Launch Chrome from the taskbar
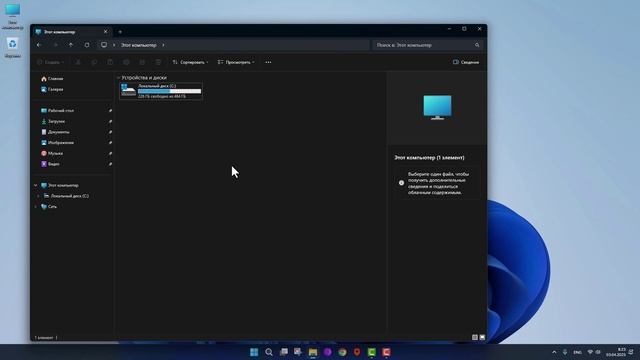The width and height of the screenshot is (640, 360). (342, 352)
